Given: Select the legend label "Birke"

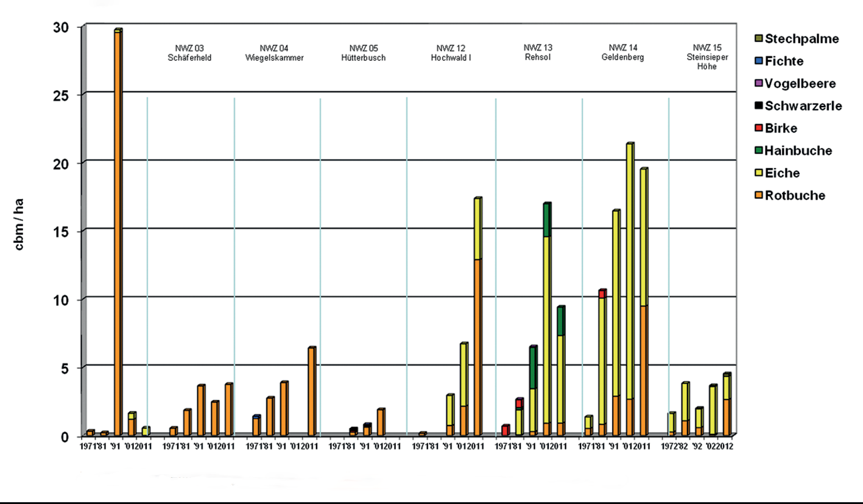Looking at the screenshot, I should coord(781,128).
